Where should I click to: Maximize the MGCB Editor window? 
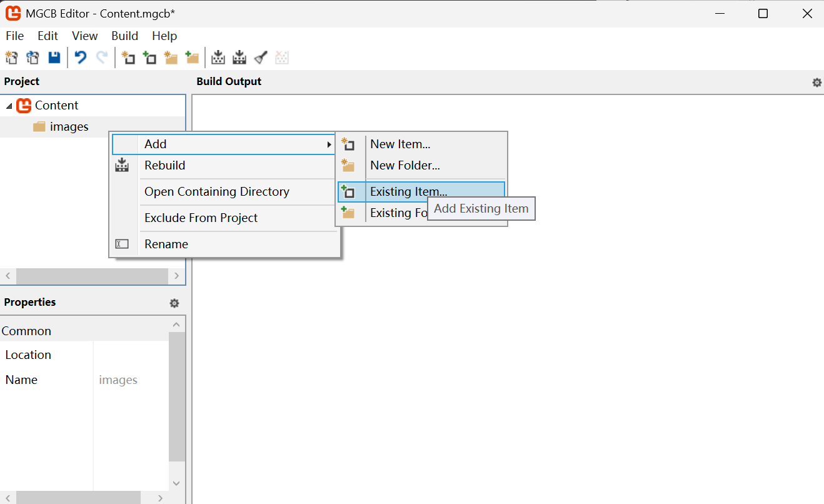point(763,14)
